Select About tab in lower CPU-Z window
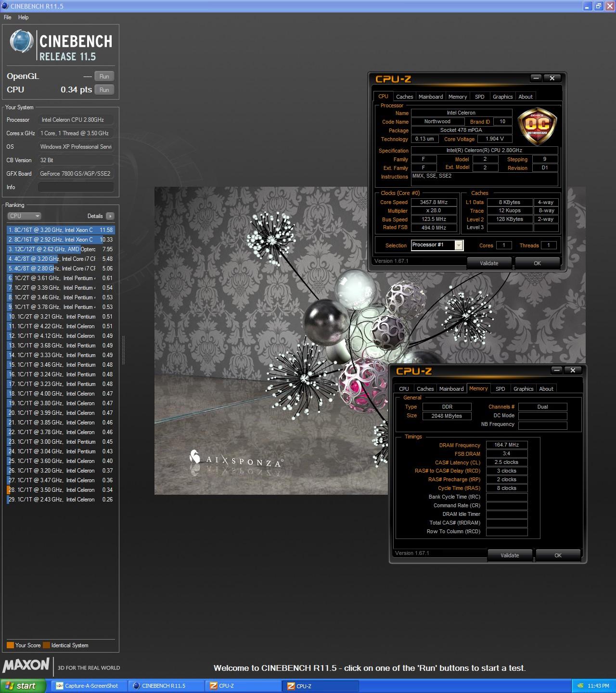The width and height of the screenshot is (616, 693). point(546,389)
